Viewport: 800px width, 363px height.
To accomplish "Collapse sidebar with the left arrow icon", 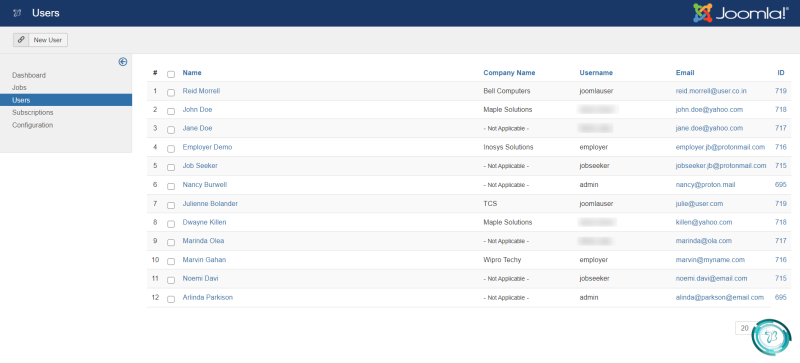I will 122,62.
